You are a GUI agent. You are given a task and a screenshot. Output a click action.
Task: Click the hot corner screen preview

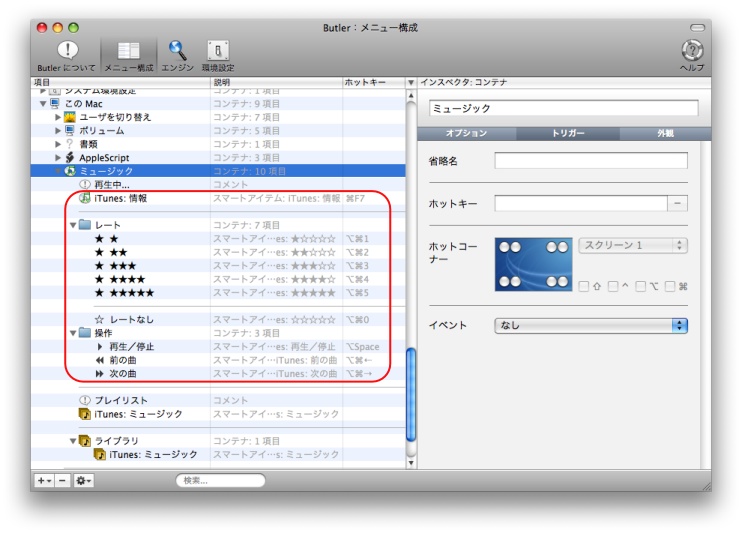[533, 264]
